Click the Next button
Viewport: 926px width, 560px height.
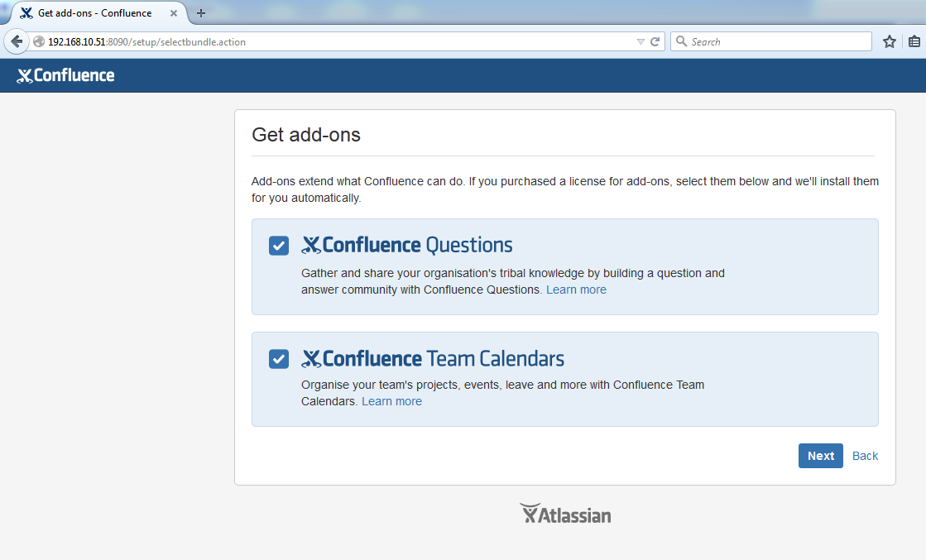pos(820,456)
